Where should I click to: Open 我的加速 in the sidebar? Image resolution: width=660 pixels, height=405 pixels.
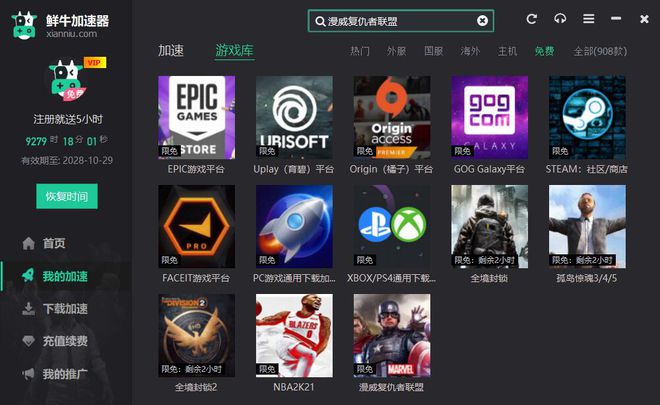65,276
